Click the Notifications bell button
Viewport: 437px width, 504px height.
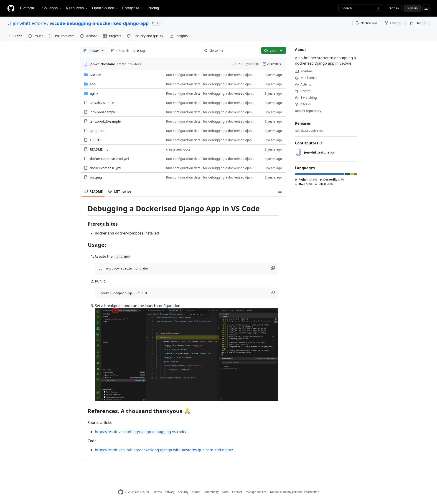coord(366,23)
